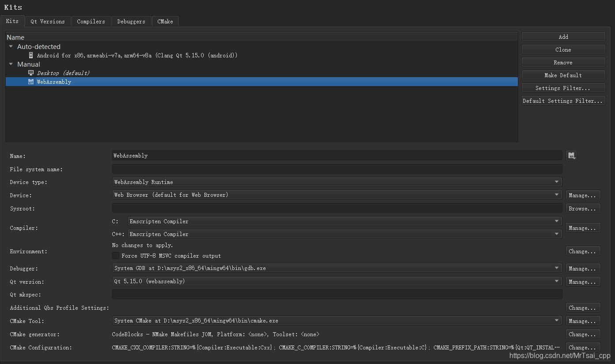This screenshot has width=615, height=364.
Task: Select the Android for x86 kit row
Action: pos(262,55)
